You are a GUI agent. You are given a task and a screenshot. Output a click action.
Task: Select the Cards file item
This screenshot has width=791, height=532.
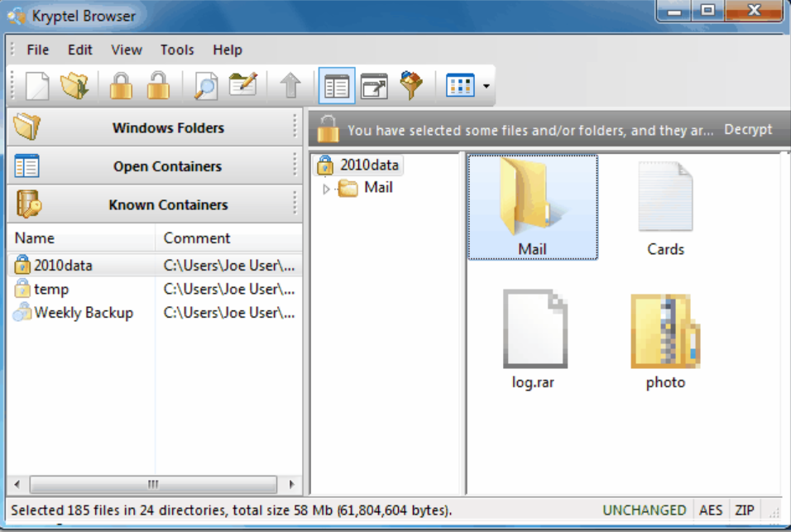(665, 207)
